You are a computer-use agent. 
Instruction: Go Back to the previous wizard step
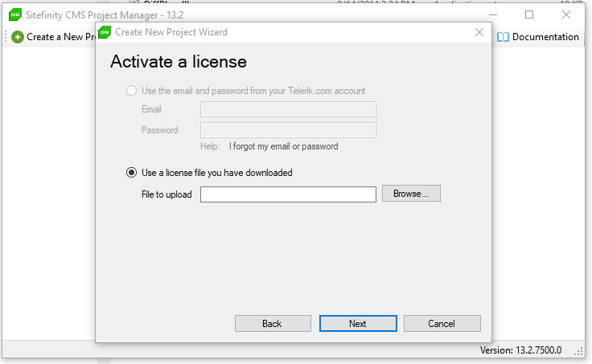pos(273,324)
